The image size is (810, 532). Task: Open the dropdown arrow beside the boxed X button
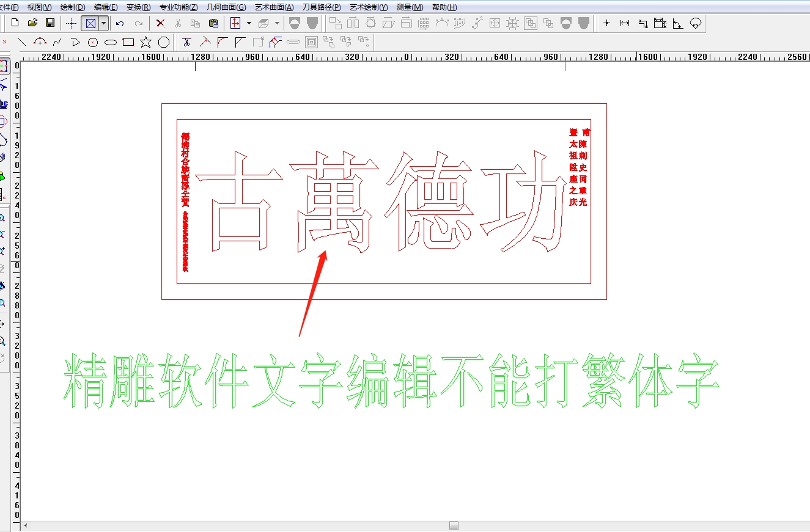pyautogui.click(x=103, y=23)
